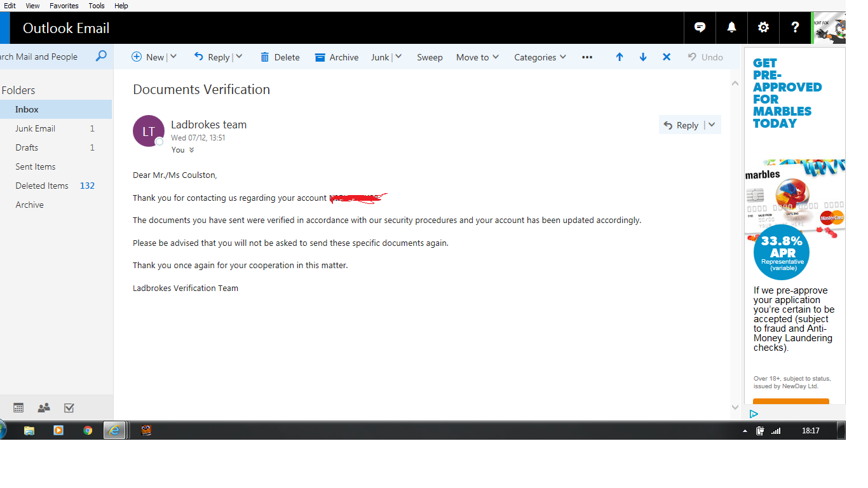Open the View menu
Screen dimensions: 868x488
[32, 6]
